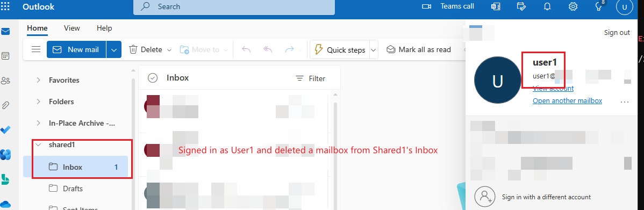Expand the Favorites folder group
The height and width of the screenshot is (210, 644).
[x=39, y=80]
